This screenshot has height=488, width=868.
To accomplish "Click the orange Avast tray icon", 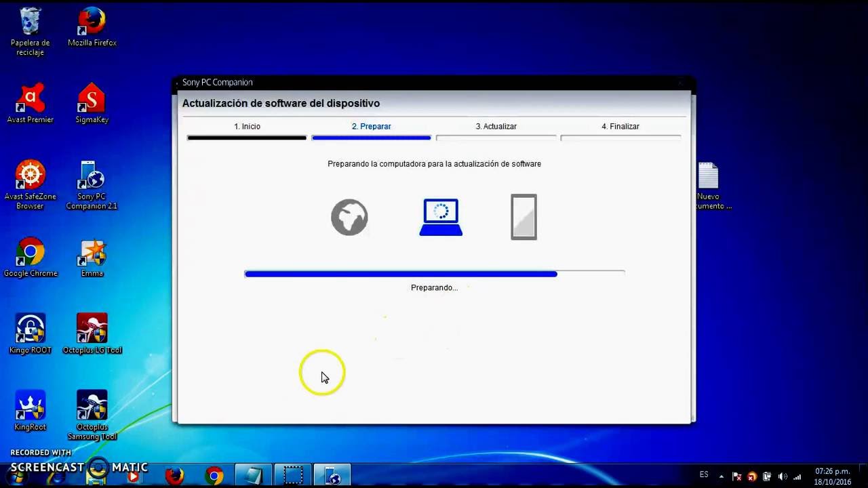I will 751,476.
